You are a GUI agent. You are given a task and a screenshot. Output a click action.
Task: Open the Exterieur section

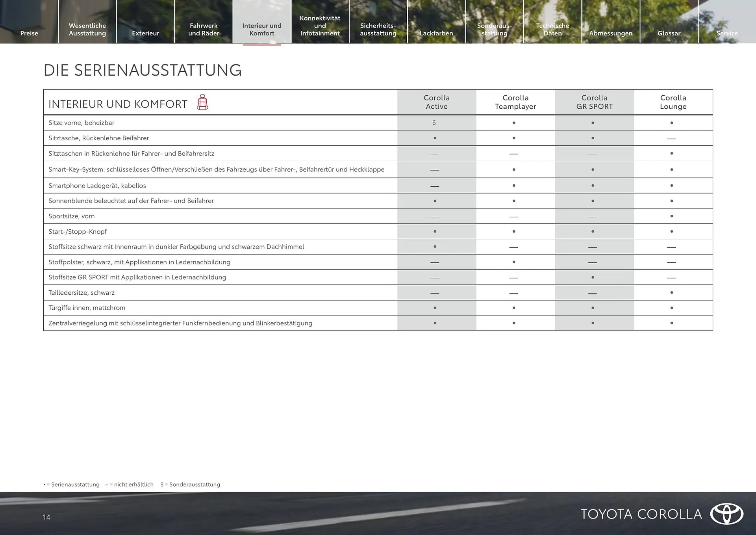pyautogui.click(x=145, y=33)
